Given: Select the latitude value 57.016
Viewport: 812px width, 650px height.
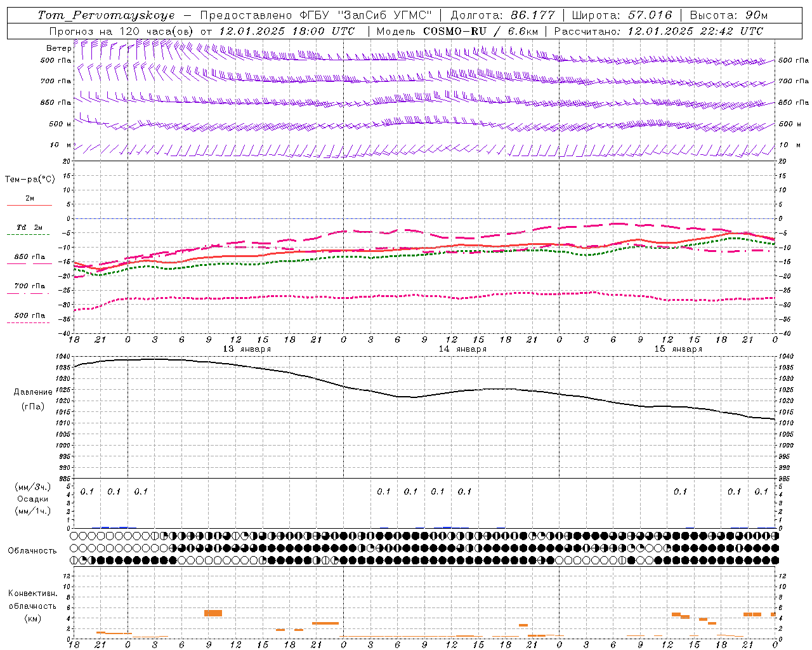Looking at the screenshot, I should coord(650,15).
